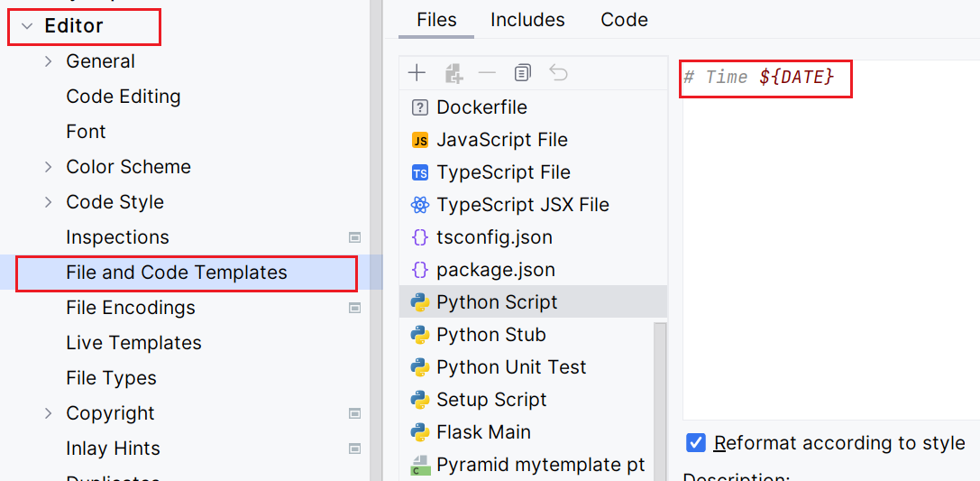Viewport: 980px width, 481px height.
Task: Switch to the Code tab
Action: (624, 20)
